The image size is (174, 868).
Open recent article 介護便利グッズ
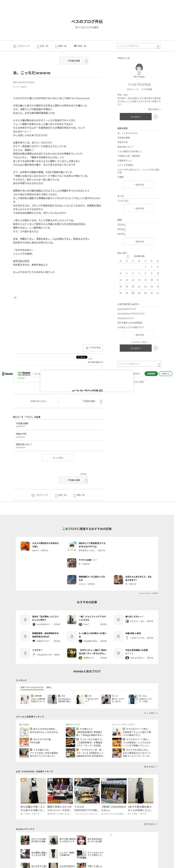(125, 160)
